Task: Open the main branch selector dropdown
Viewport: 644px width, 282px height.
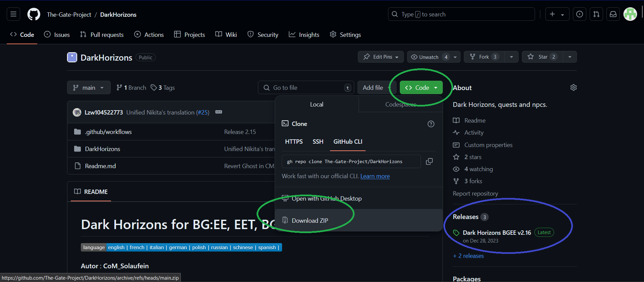Action: click(x=89, y=87)
